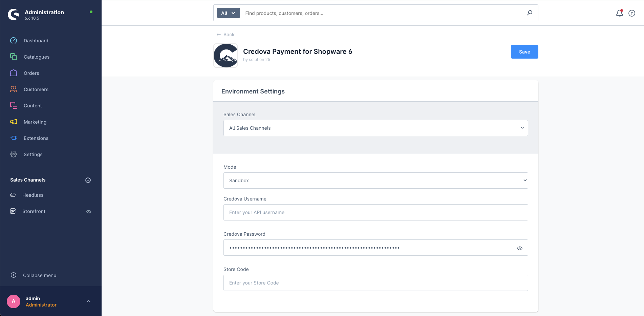Expand the admin user menu chevron
This screenshot has height=316, width=644.
[89, 301]
